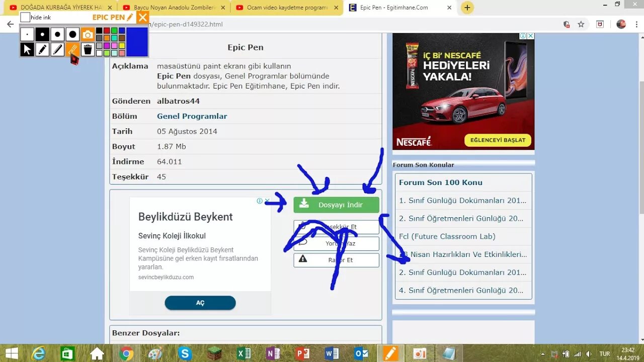Select the highlighter pen tool in Epic Pen

[57, 49]
